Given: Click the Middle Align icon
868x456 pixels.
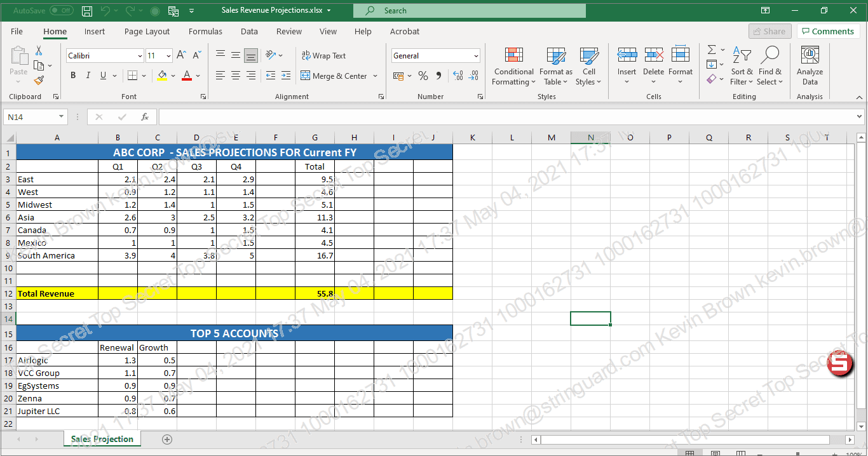Looking at the screenshot, I should tap(236, 55).
